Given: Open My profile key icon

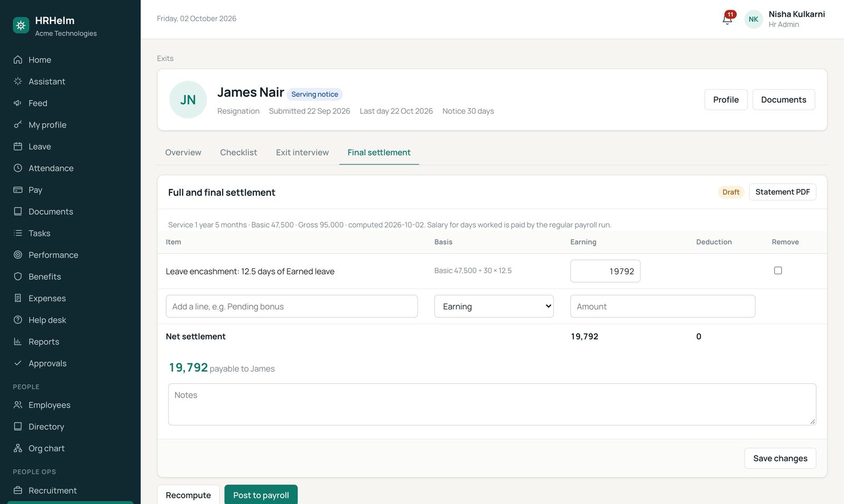Looking at the screenshot, I should click(18, 124).
